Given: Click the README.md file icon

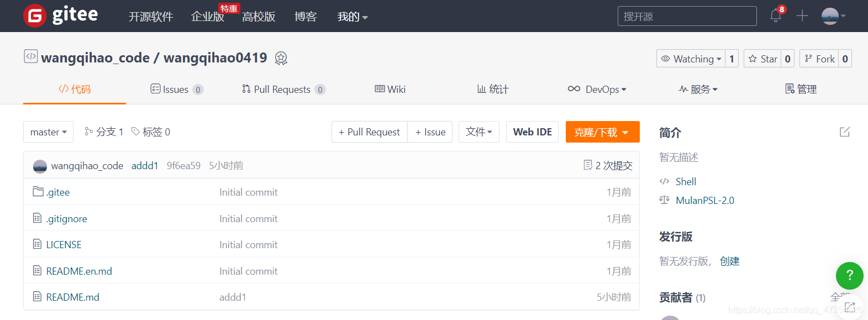Looking at the screenshot, I should pos(38,296).
